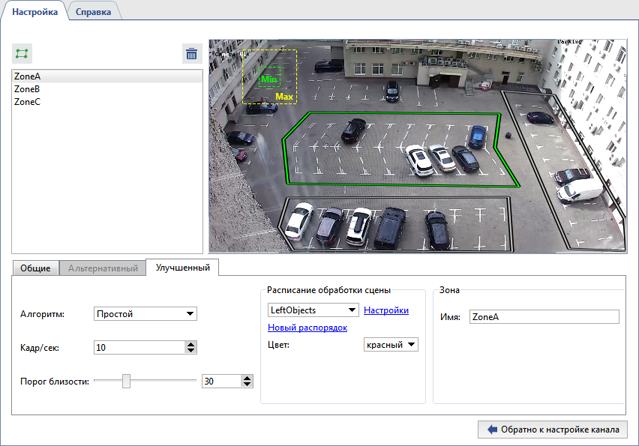Viewport: 639px width, 446px height.
Task: Click the green Min size box in video
Action: pyautogui.click(x=269, y=78)
